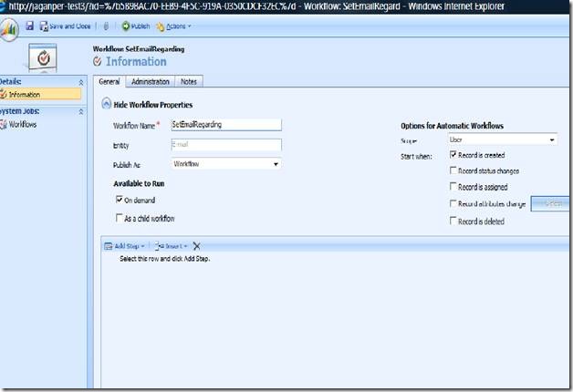Switch to the Administration tab

(150, 82)
